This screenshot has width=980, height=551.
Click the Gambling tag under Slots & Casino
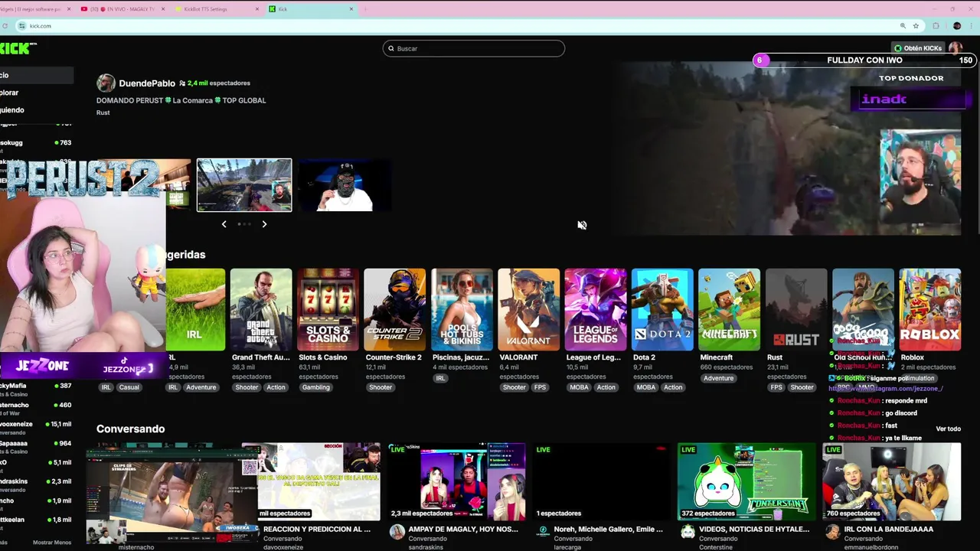tap(315, 387)
